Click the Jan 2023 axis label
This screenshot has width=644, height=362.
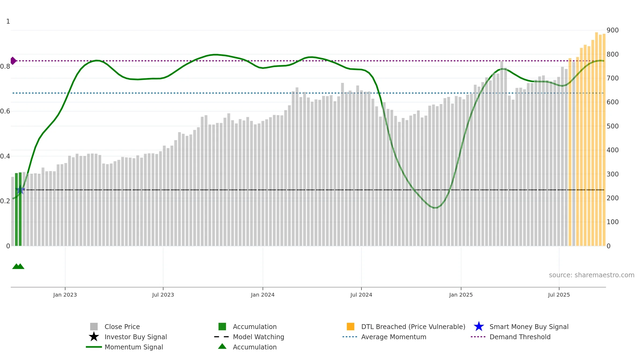(x=65, y=295)
